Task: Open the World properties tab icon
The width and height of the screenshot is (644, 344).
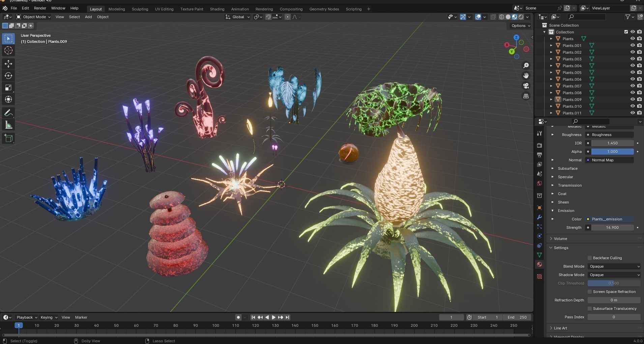Action: coord(539,183)
